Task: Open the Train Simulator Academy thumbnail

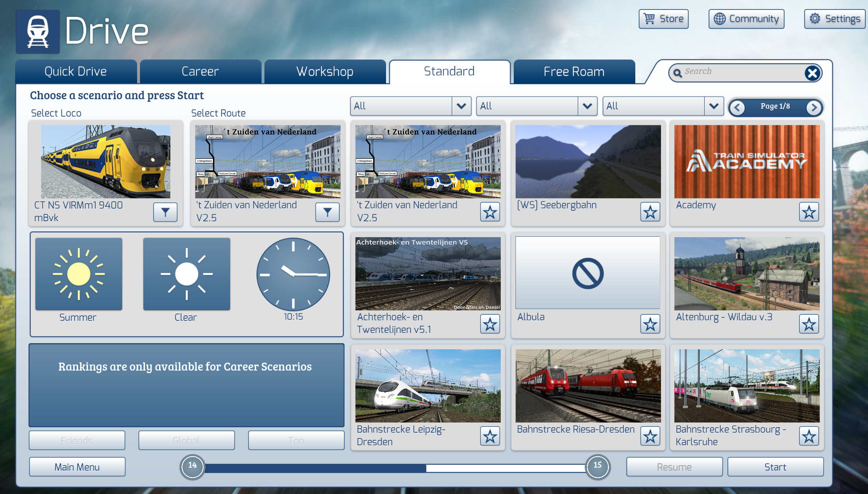Action: point(747,162)
